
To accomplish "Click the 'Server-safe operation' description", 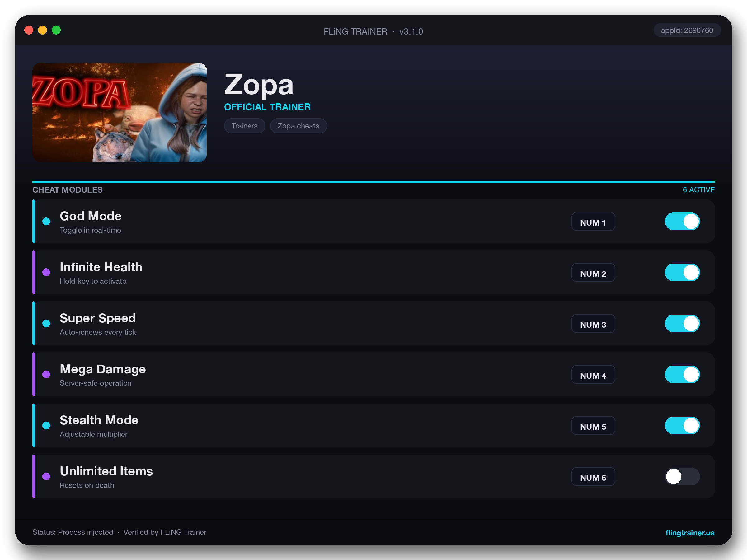I will click(96, 383).
